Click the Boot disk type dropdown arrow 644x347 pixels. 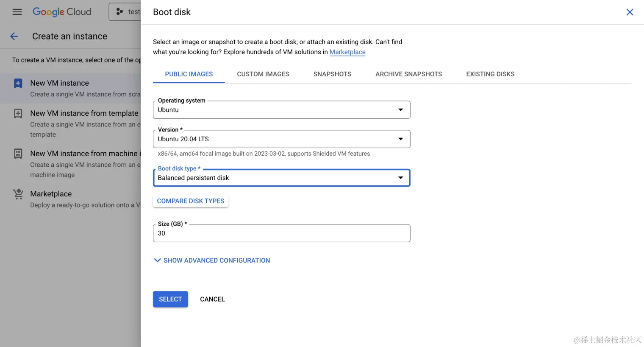pyautogui.click(x=400, y=178)
